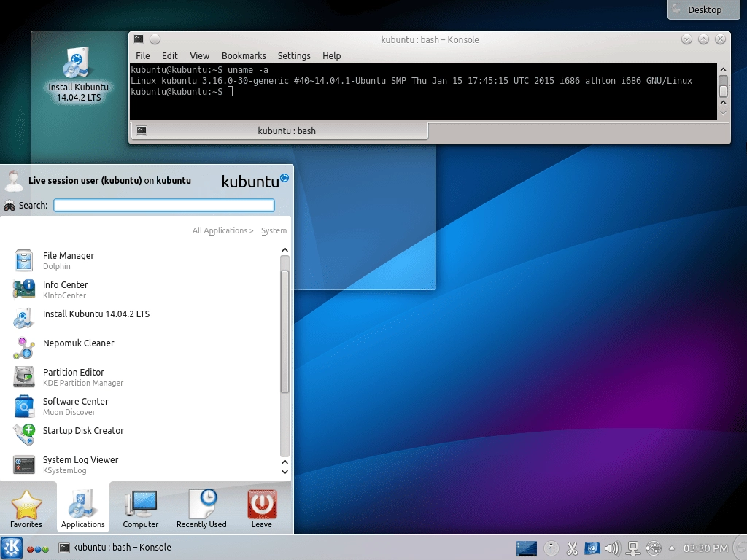Open the volume speaker tray icon

pyautogui.click(x=612, y=548)
